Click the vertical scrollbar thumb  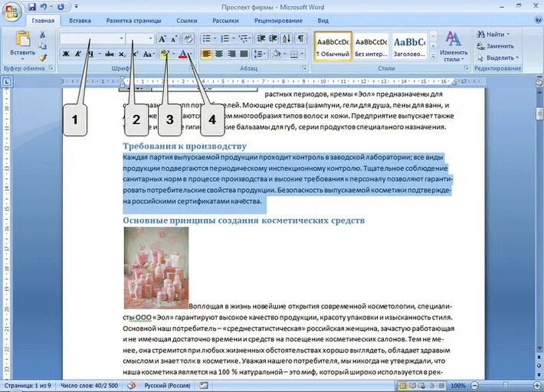539,113
